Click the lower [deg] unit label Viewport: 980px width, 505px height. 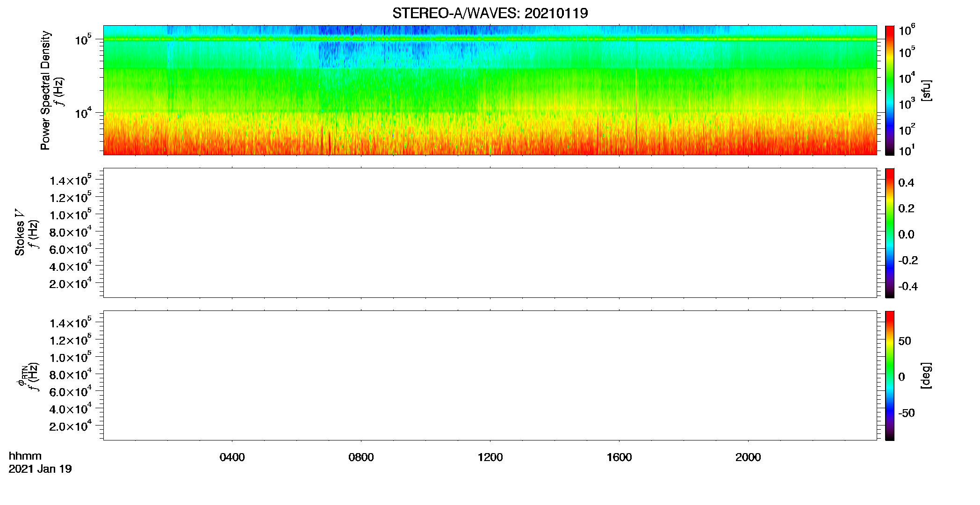(x=926, y=375)
